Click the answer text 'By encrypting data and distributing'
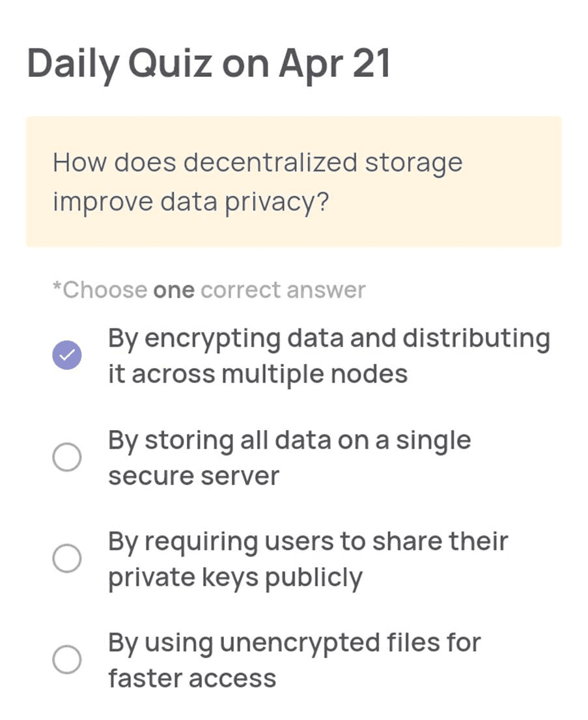The height and width of the screenshot is (720, 588). point(329,339)
